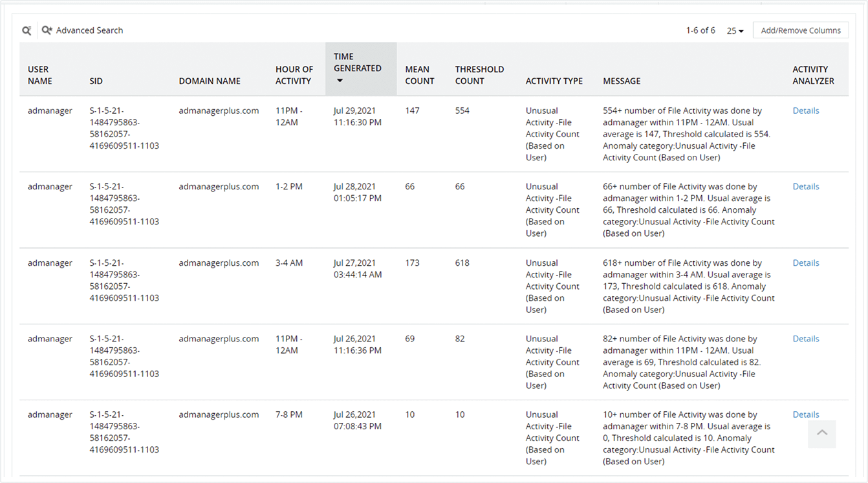Sort by the Message column header
The height and width of the screenshot is (483, 868).
pyautogui.click(x=622, y=81)
